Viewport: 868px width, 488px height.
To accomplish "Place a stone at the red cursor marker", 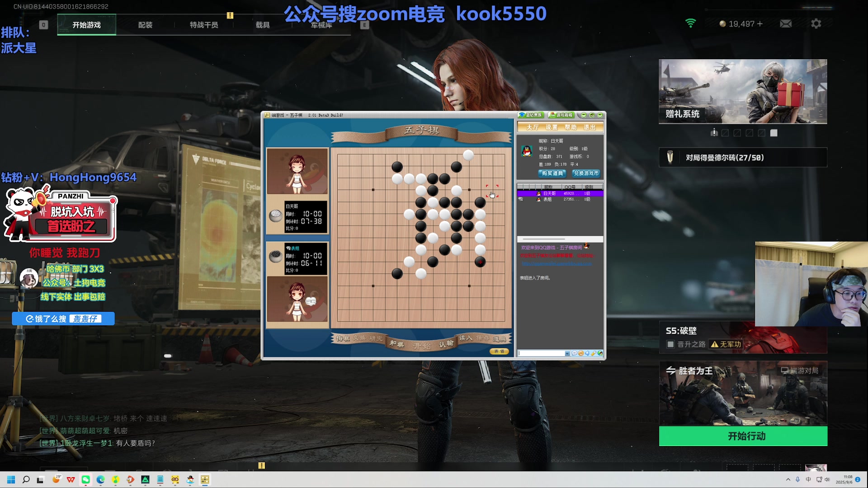I will tap(492, 191).
